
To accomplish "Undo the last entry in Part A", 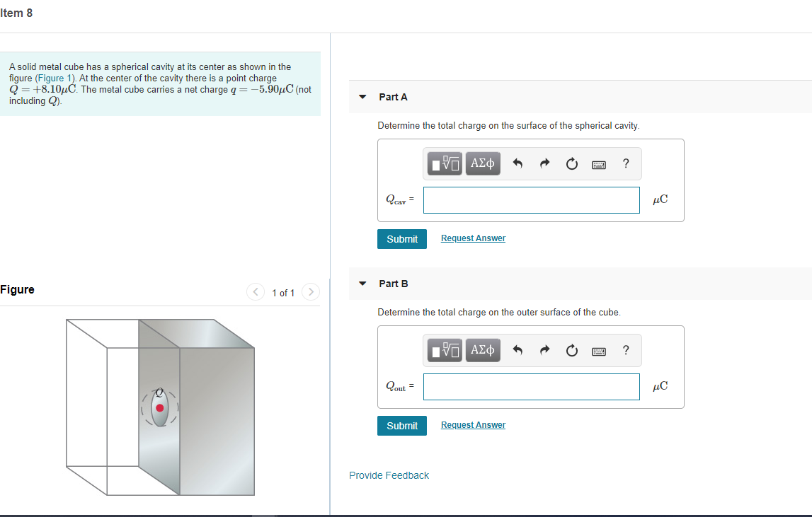I will [x=517, y=163].
